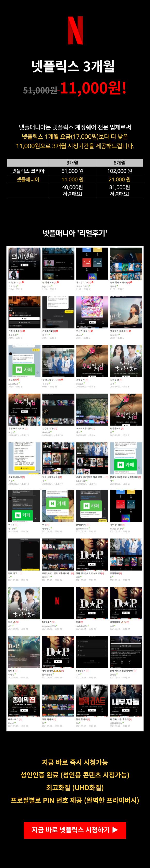Click the '넷플릭스 3개월' headline
The image size is (150, 868).
pos(73,66)
